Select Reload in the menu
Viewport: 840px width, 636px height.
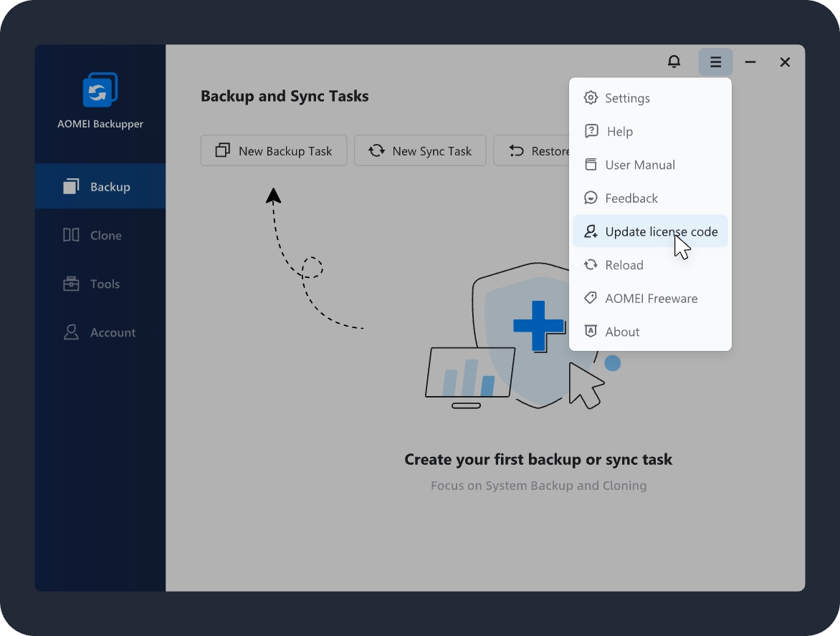click(x=650, y=265)
